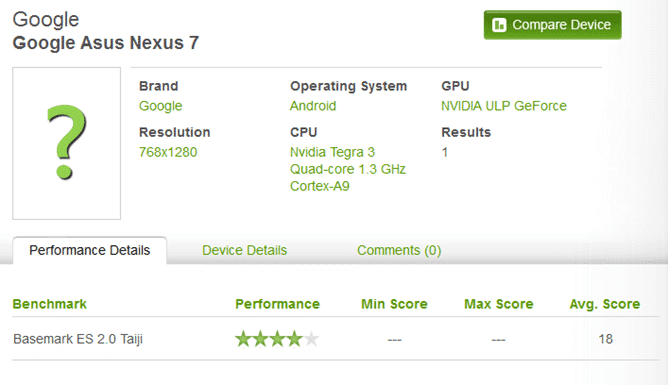Sort by the Min Score column header
Image resolution: width=668 pixels, height=385 pixels.
coord(394,304)
